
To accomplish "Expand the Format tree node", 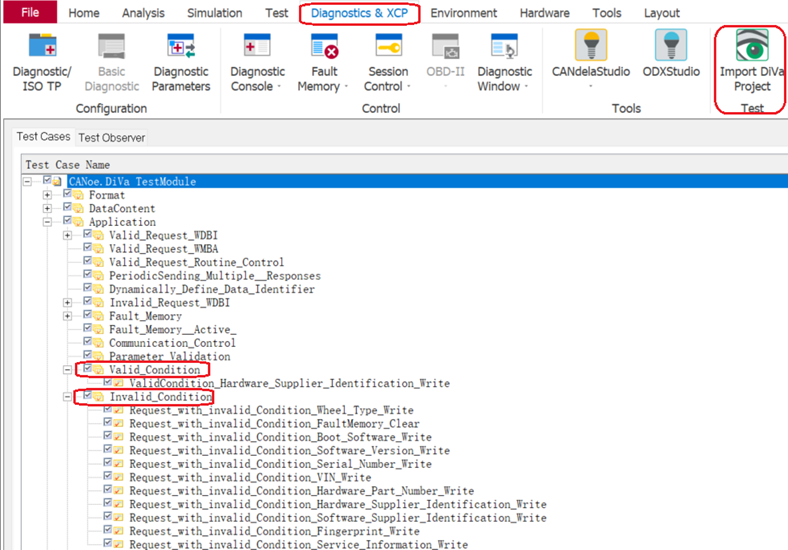I will (47, 195).
